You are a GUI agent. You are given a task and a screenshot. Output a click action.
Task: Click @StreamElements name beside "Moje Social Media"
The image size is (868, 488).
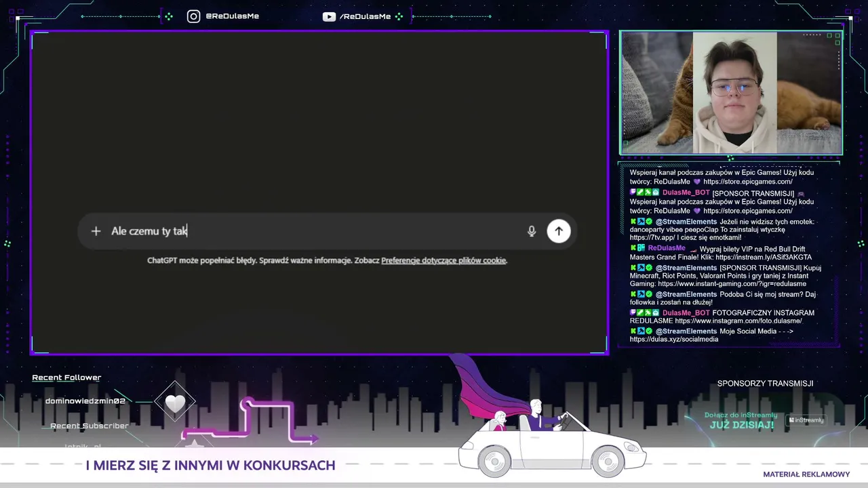point(686,331)
